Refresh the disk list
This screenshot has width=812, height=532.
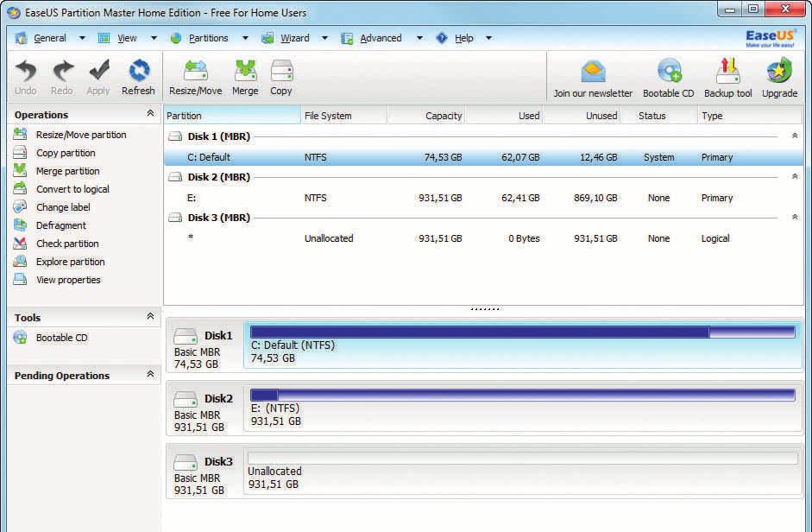click(139, 71)
